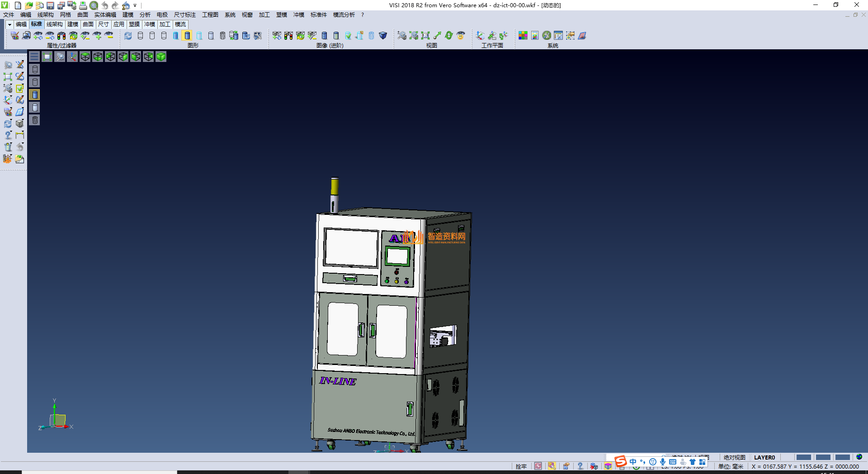
Task: Click first blue color swatch in status bar
Action: tap(803, 457)
